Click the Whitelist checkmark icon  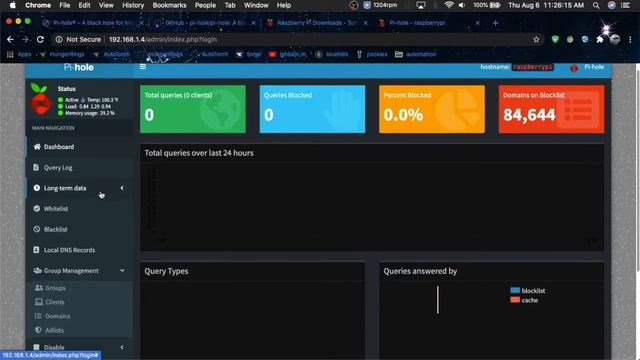(37, 209)
